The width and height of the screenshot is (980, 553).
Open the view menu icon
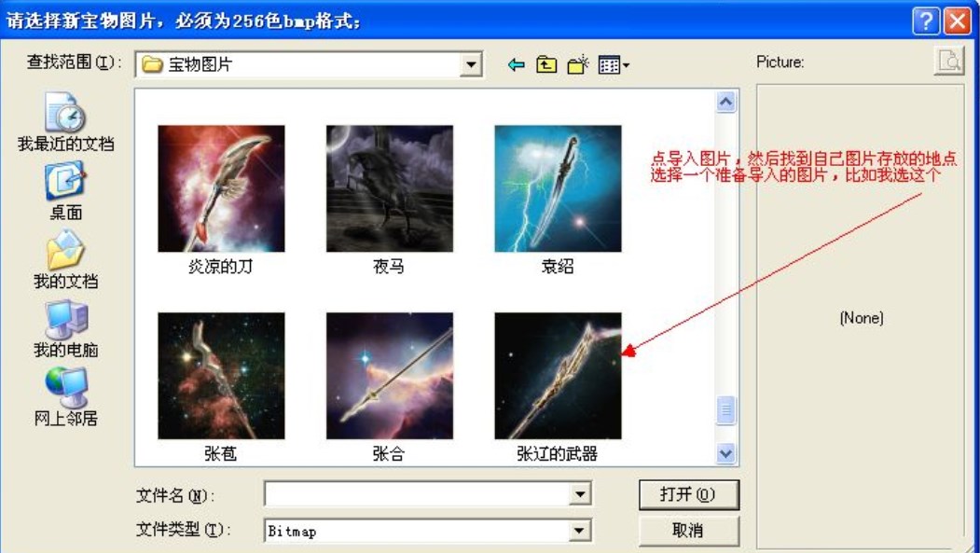pyautogui.click(x=614, y=64)
